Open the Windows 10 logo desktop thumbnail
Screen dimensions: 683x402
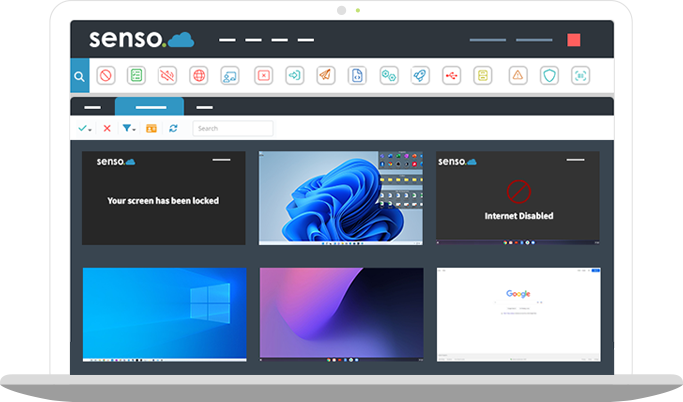[165, 314]
